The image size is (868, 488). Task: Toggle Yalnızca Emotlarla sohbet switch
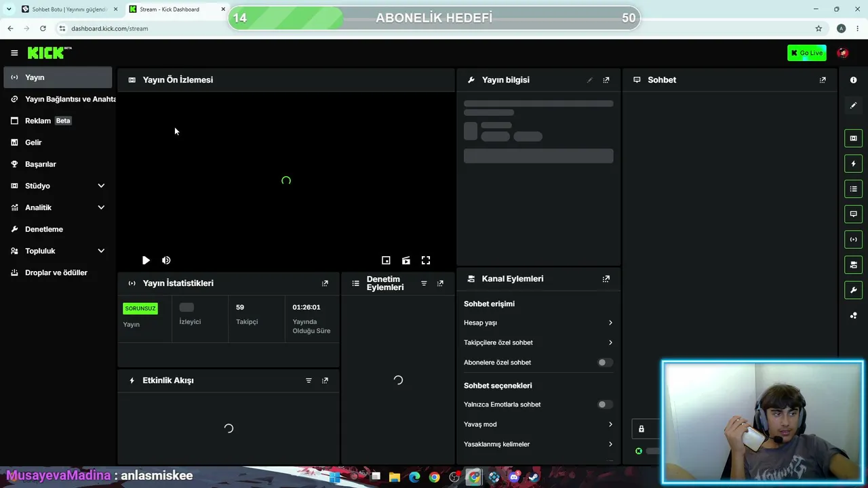tap(605, 405)
